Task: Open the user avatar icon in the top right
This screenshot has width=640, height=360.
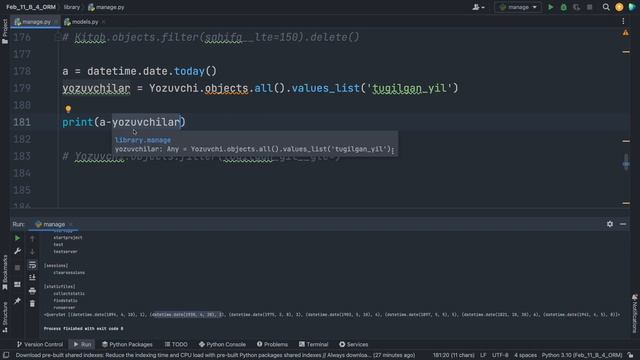Action: click(x=619, y=7)
